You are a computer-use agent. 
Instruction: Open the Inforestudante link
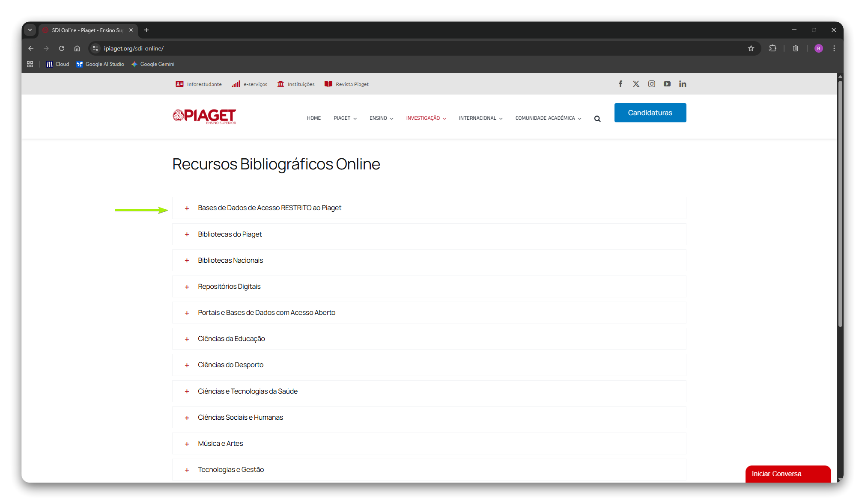[x=199, y=84]
